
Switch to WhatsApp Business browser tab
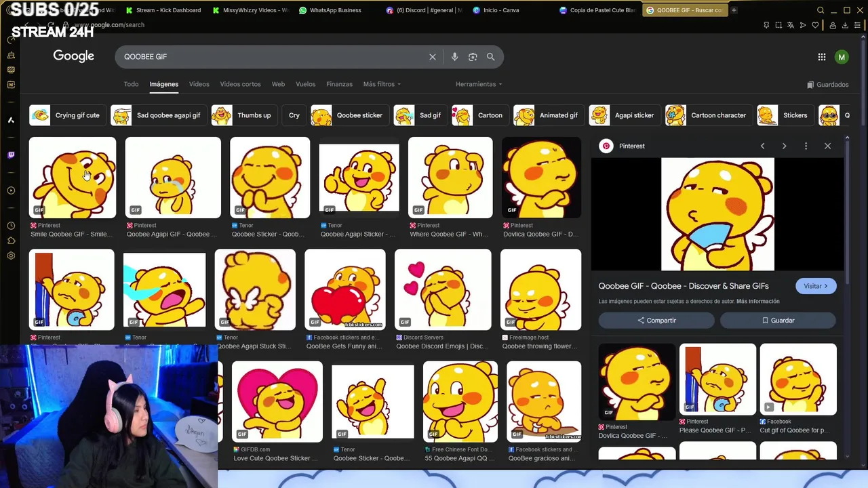click(x=331, y=10)
